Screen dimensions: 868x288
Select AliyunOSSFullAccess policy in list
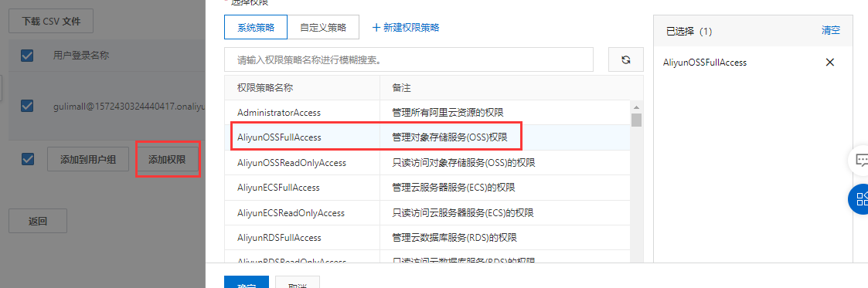427,137
